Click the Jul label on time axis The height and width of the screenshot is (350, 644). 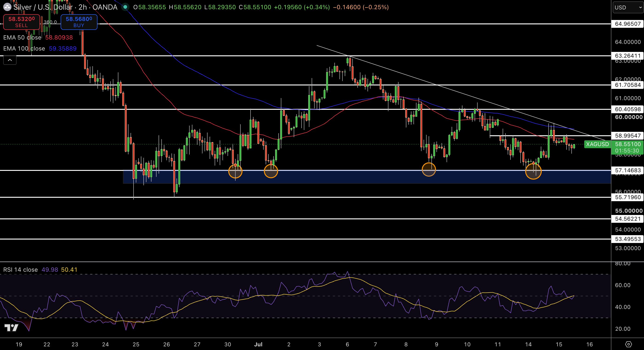tap(258, 344)
